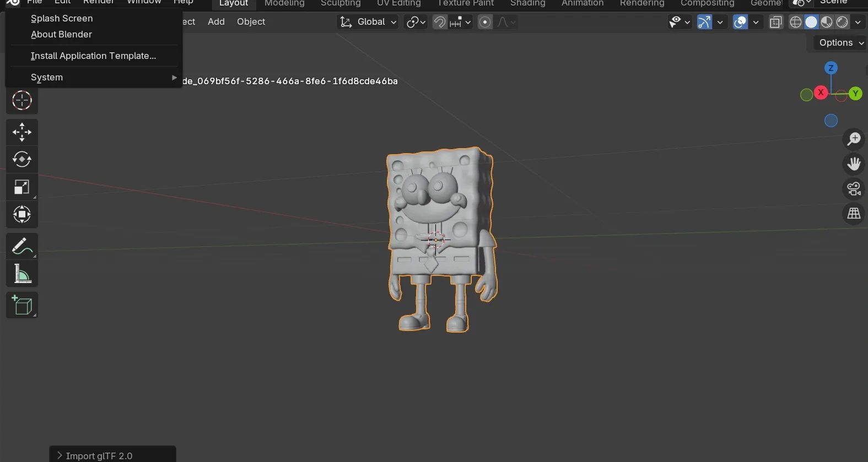Image resolution: width=868 pixels, height=462 pixels.
Task: Click the negative X axis gizmo circle
Action: (841, 96)
